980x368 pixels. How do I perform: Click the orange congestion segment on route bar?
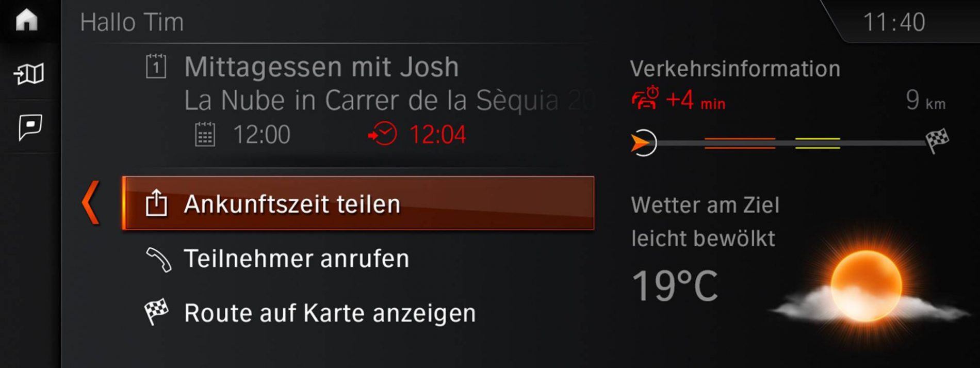(x=740, y=143)
